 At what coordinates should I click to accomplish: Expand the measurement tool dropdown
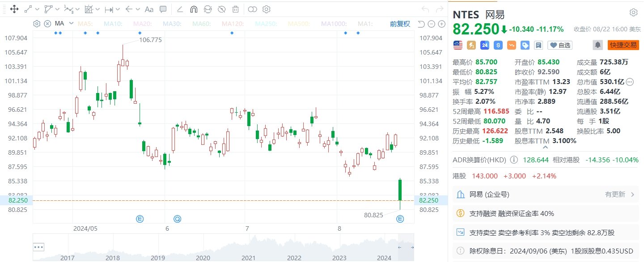(97, 9)
